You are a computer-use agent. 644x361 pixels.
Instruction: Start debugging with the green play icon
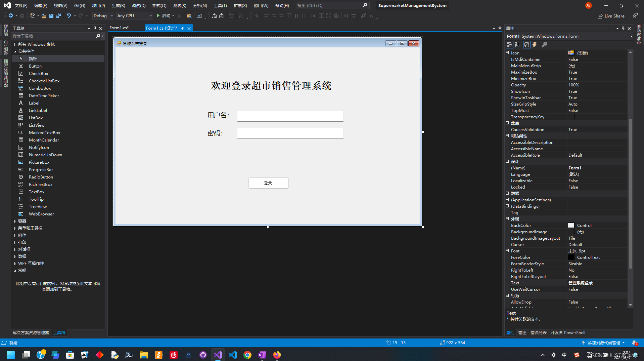158,16
